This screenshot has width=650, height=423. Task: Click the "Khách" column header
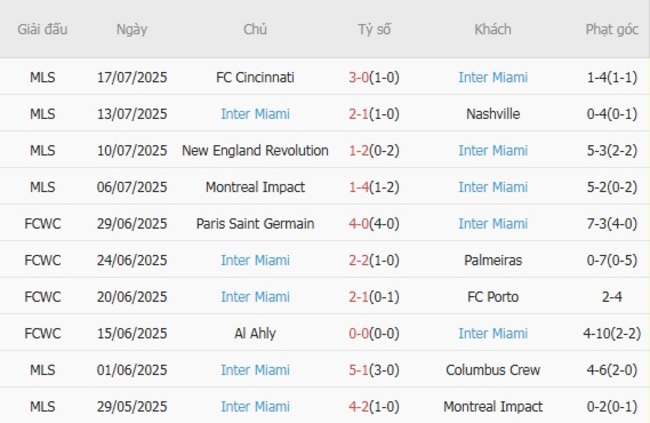[x=493, y=29]
